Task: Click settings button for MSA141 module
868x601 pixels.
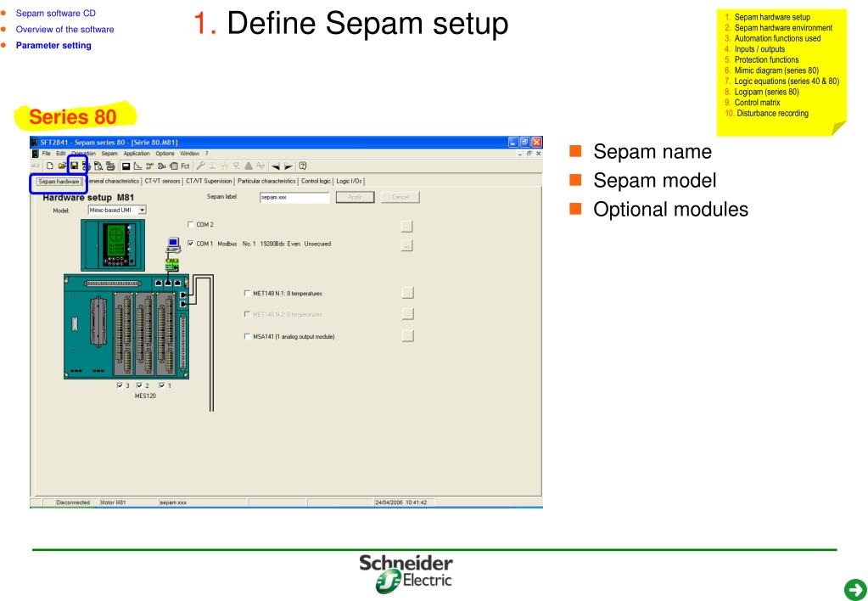Action: coord(407,335)
